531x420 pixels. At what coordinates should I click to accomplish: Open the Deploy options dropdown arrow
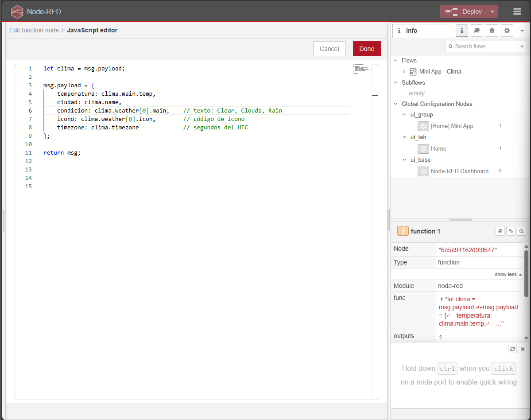(x=492, y=12)
